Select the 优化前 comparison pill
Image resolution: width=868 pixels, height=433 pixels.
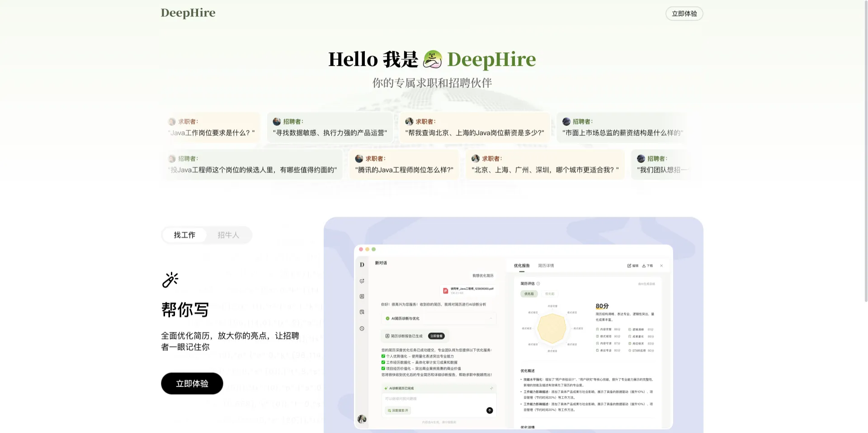549,294
